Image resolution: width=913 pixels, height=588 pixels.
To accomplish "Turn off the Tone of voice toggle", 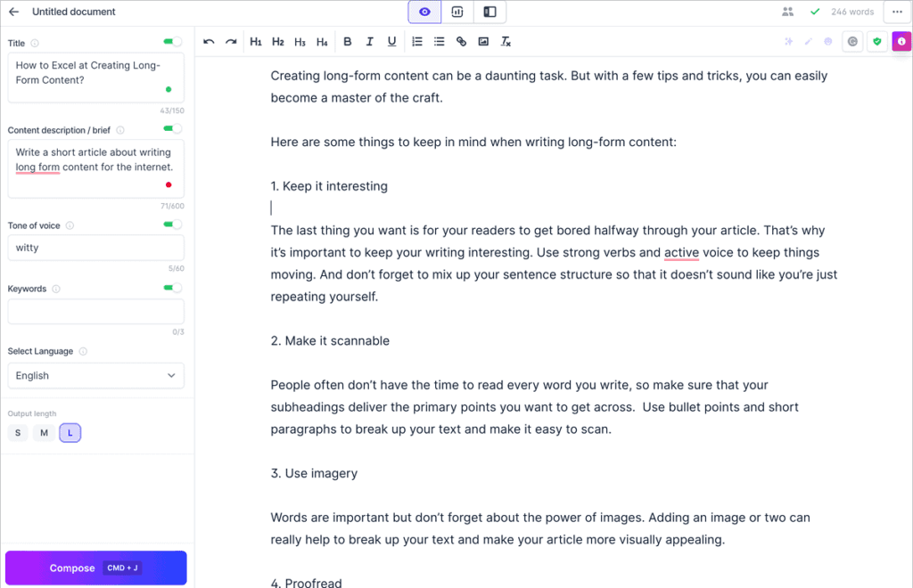I will tap(169, 225).
